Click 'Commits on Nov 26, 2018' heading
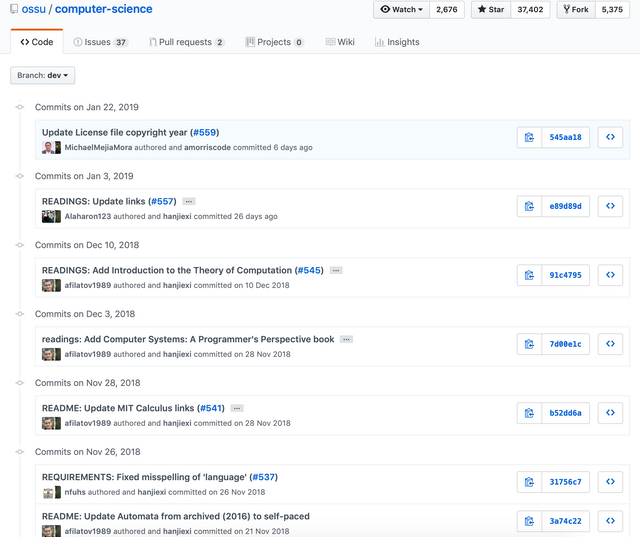Viewport: 640px width, 537px height. tap(87, 452)
